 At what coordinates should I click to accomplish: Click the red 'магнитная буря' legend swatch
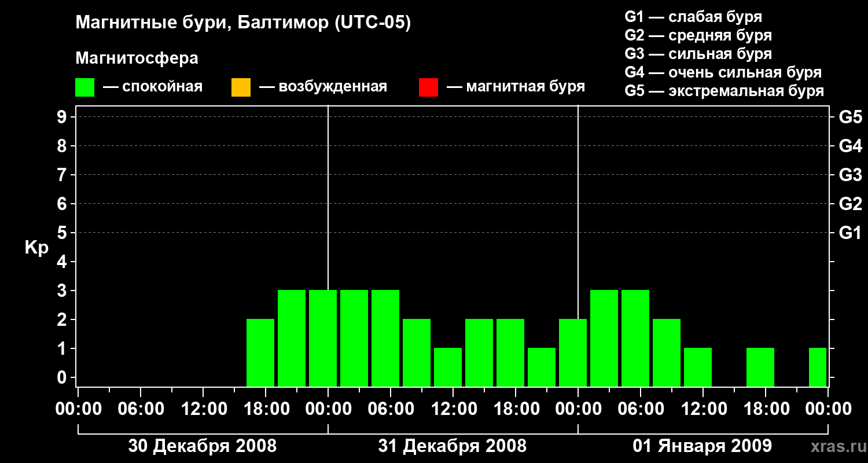428,87
